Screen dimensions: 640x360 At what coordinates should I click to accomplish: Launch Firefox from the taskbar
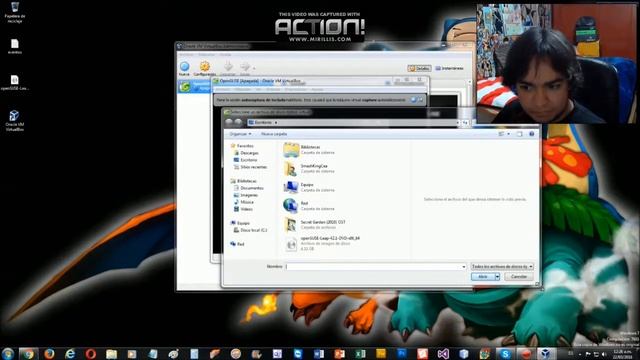click(49, 353)
